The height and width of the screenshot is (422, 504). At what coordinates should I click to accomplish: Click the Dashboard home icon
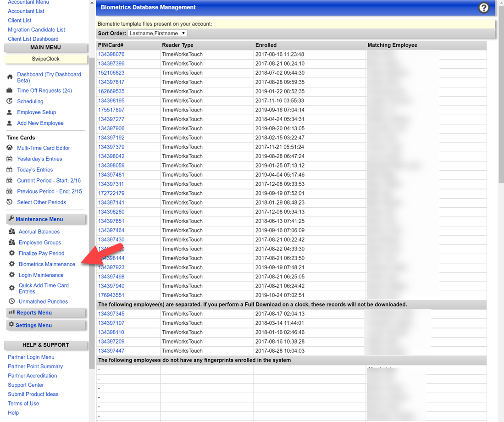click(10, 77)
